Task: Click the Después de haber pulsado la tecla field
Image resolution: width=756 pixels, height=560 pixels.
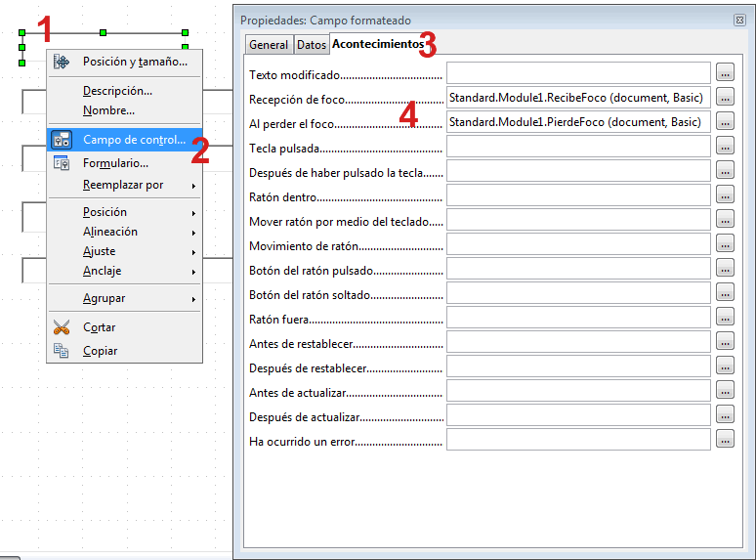Action: pos(578,171)
